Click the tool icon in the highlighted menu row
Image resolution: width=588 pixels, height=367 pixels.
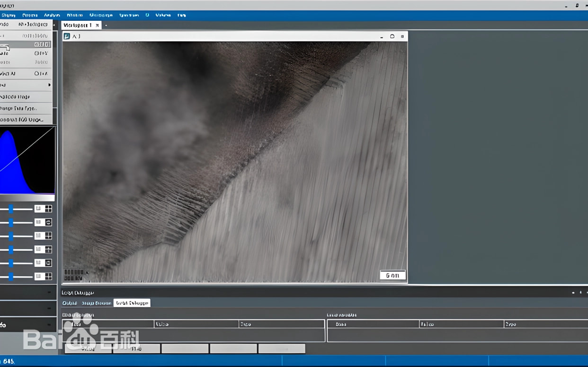5,46
